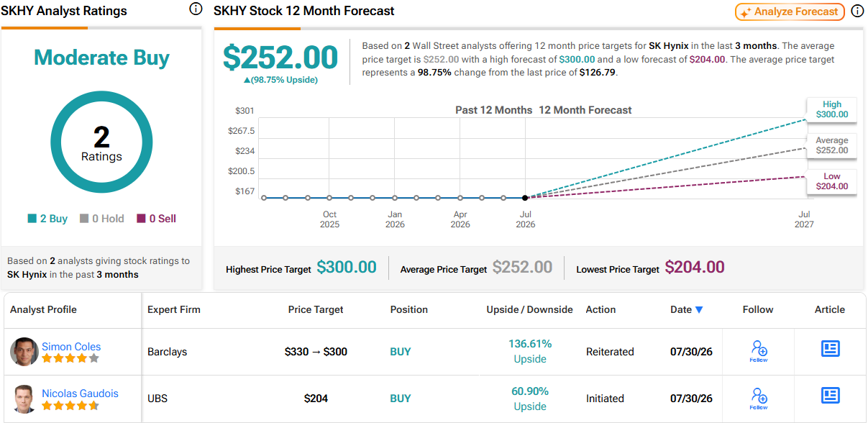Open Nicolas Gaudois analyst profile link

point(80,394)
